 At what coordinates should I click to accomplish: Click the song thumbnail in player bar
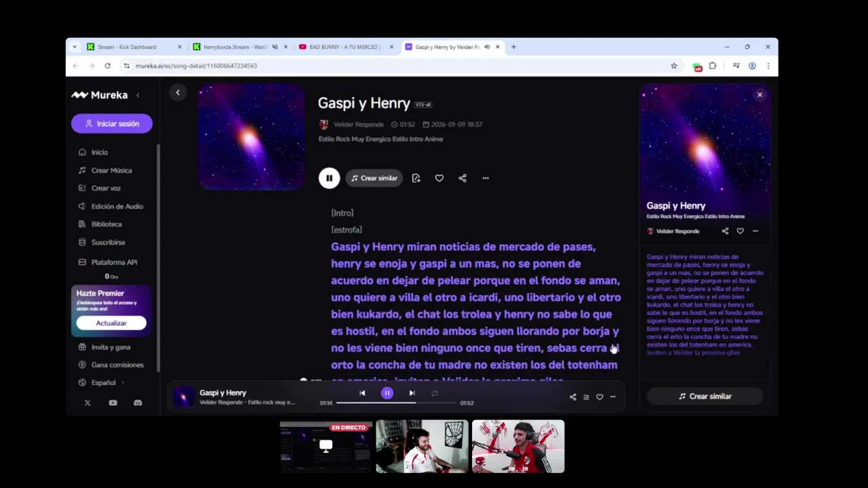[x=183, y=396]
